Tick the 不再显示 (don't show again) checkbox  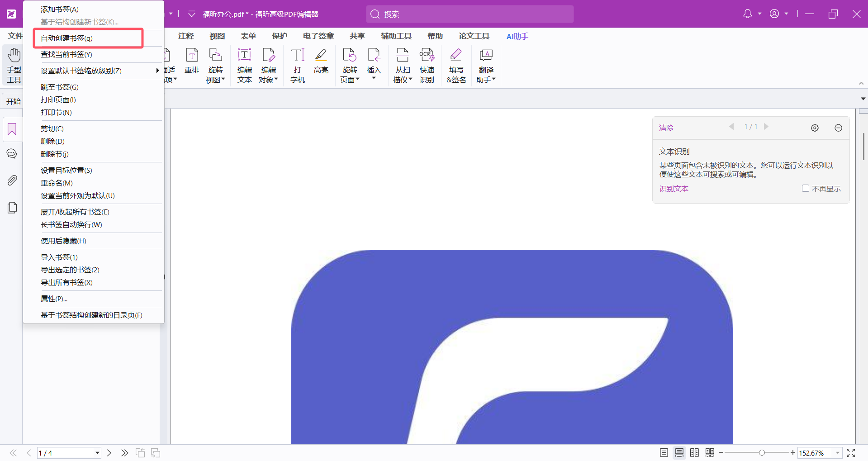805,189
